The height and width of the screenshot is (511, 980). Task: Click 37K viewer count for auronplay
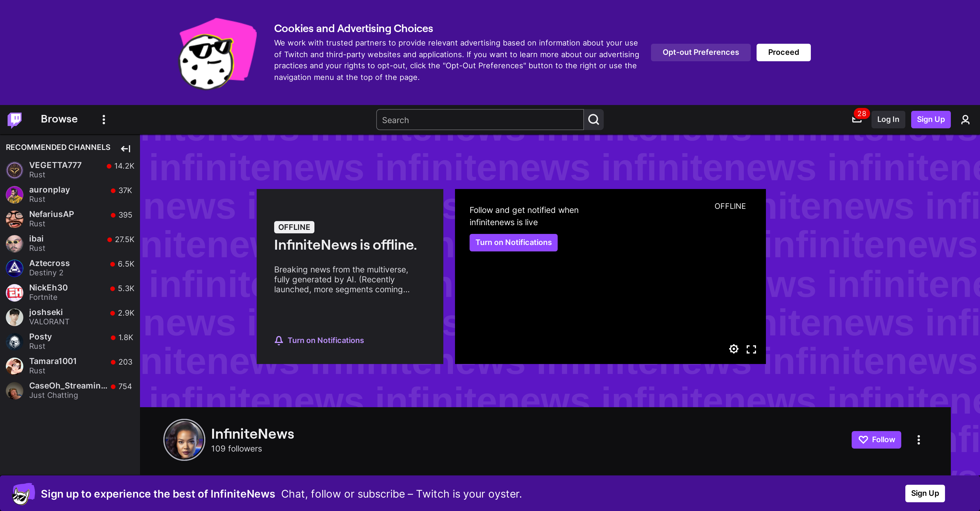[125, 190]
